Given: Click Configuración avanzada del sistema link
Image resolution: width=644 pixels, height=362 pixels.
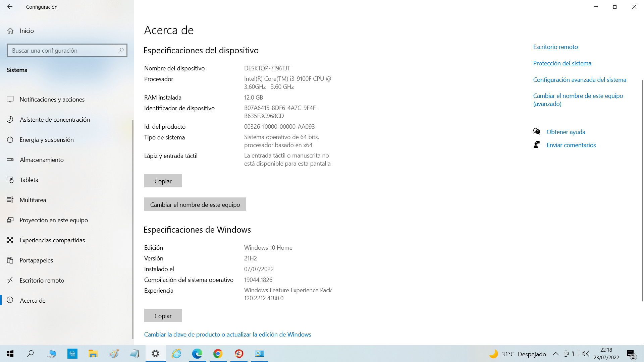Looking at the screenshot, I should pos(580,80).
